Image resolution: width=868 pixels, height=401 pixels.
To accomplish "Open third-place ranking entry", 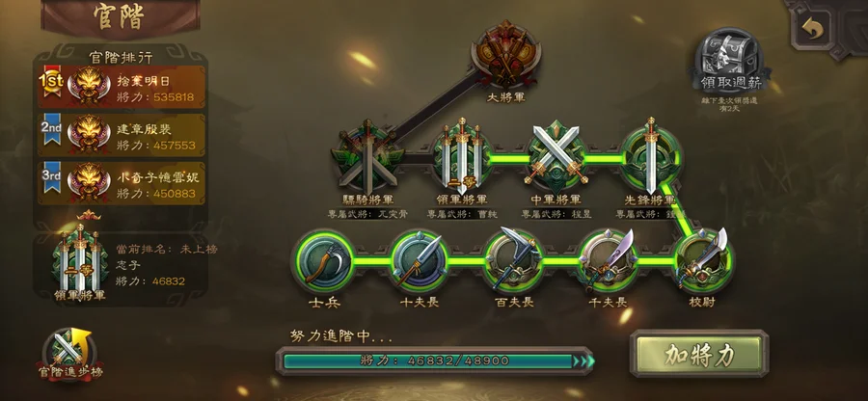I will [x=122, y=183].
